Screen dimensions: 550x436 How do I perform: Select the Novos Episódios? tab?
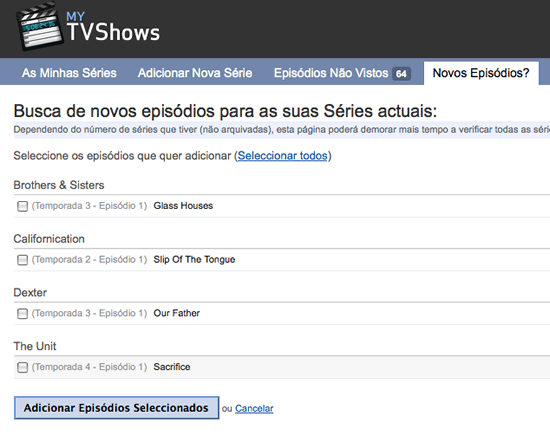481,73
